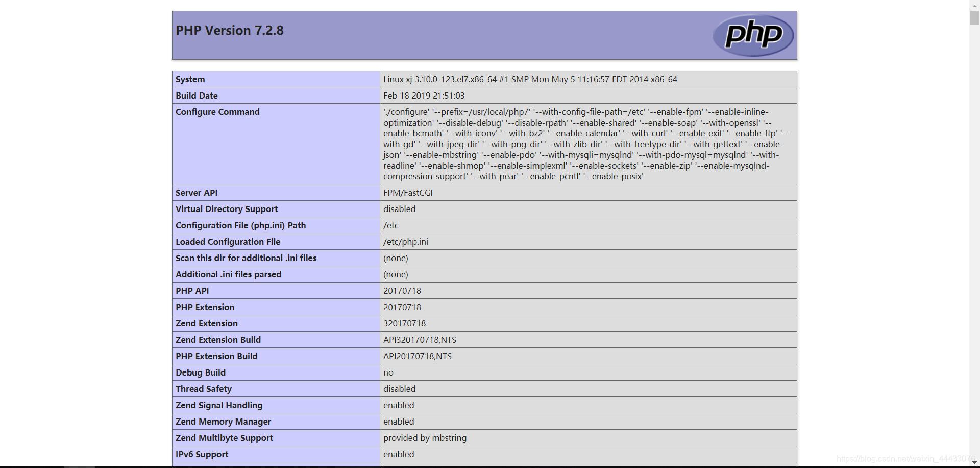The width and height of the screenshot is (980, 468).
Task: Select Zend Memory Manager enabled value
Action: coord(399,422)
